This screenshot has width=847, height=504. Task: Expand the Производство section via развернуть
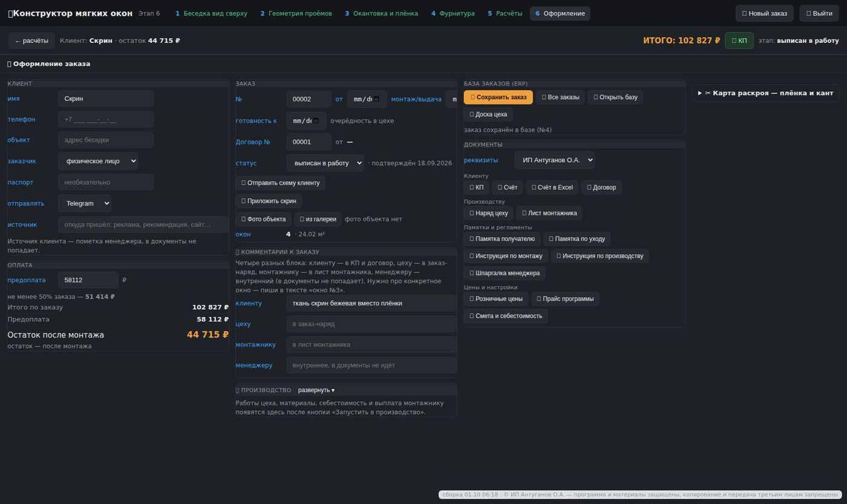316,390
